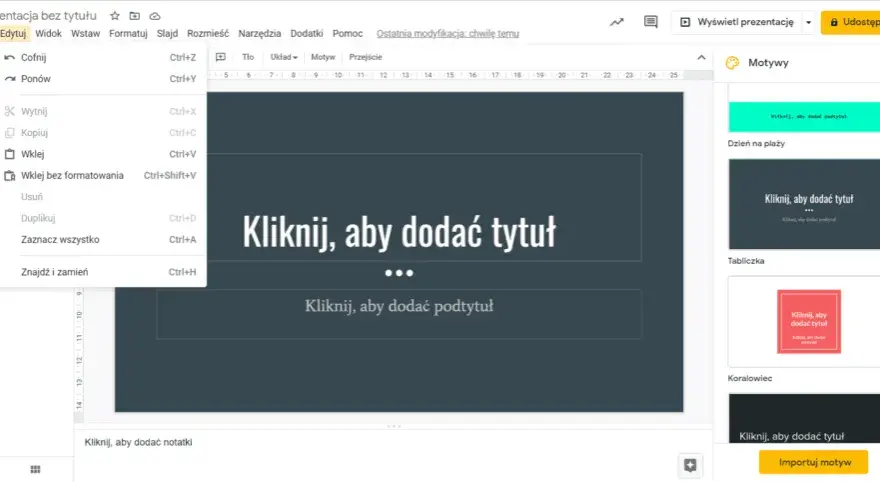Viewport: 880px width, 482px height.
Task: Select the Dzień na plaży theme thumbnail
Action: click(x=804, y=108)
